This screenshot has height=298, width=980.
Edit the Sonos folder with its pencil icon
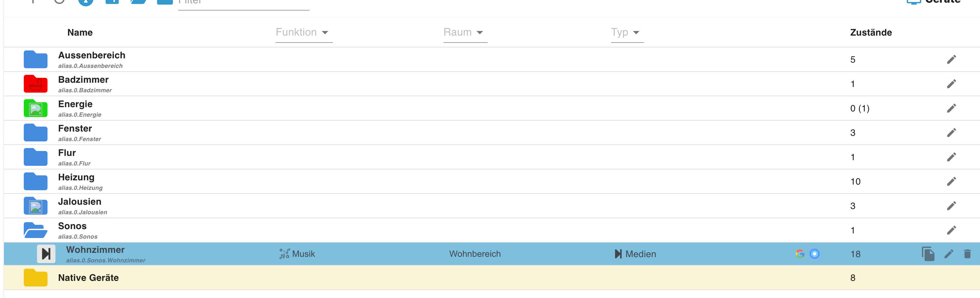click(951, 230)
